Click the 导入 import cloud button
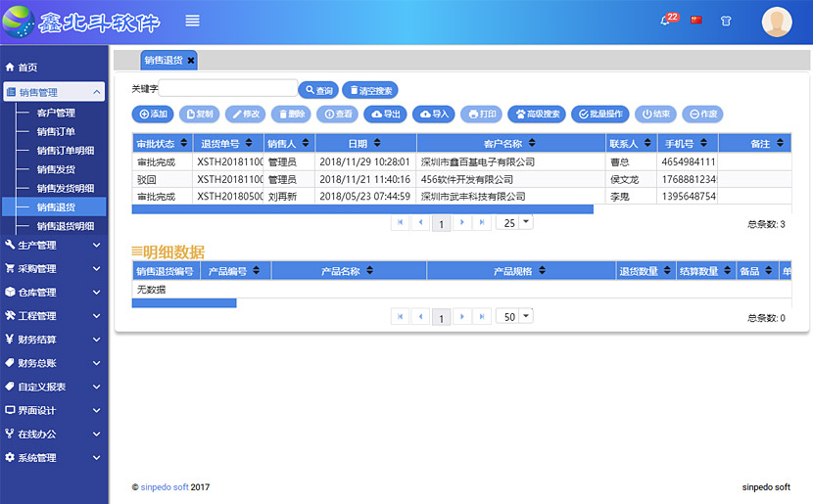Image resolution: width=813 pixels, height=504 pixels. coord(434,114)
